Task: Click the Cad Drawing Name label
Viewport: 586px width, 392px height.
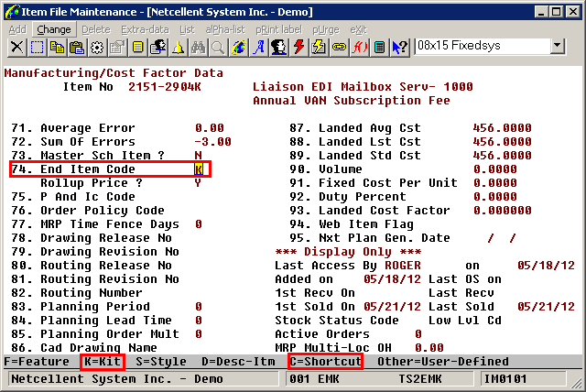Action: (x=99, y=348)
